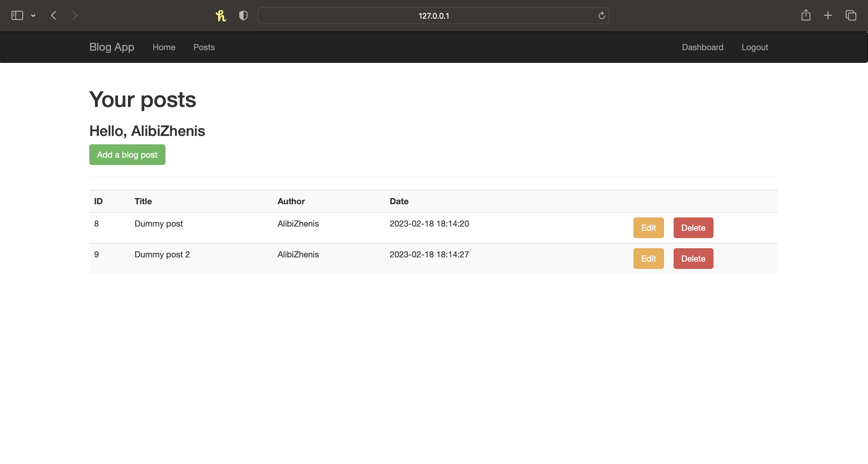The width and height of the screenshot is (868, 464).
Task: Click the ID column header
Action: (98, 201)
